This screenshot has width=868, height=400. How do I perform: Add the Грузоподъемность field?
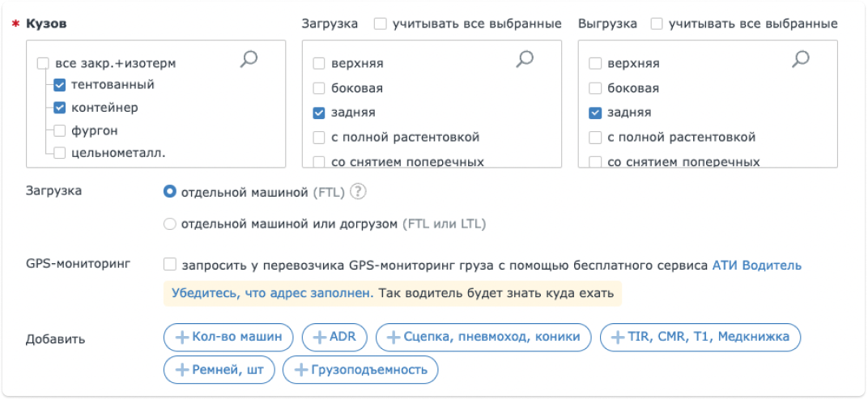(360, 370)
